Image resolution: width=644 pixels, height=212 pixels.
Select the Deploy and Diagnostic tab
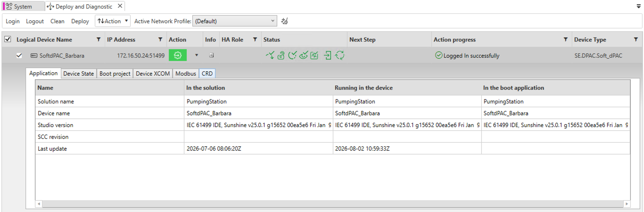point(84,7)
